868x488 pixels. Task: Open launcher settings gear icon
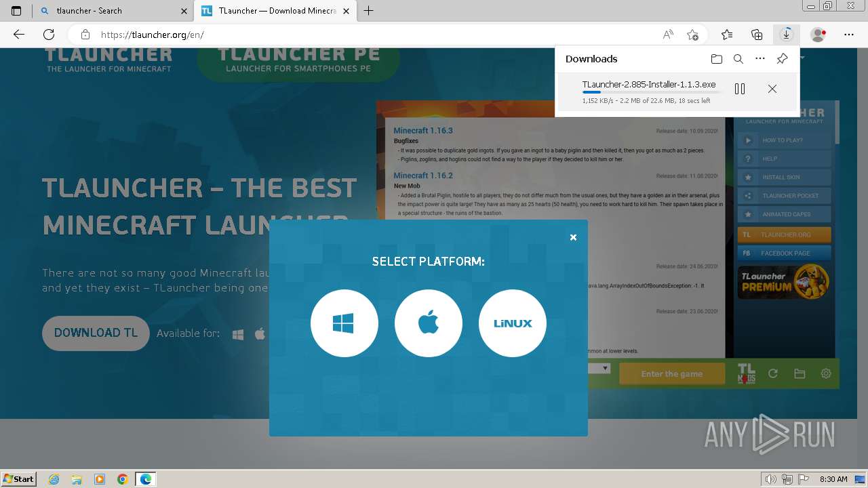825,373
